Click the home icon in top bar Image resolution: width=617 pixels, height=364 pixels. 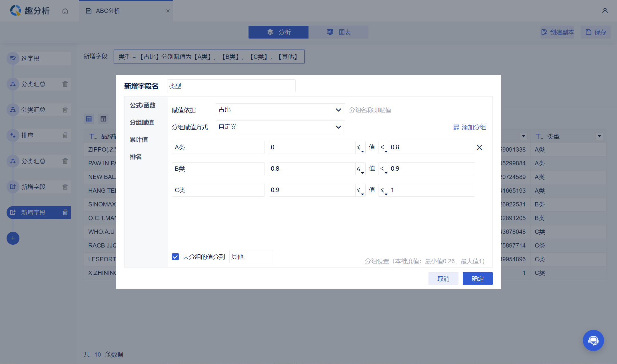pos(65,11)
